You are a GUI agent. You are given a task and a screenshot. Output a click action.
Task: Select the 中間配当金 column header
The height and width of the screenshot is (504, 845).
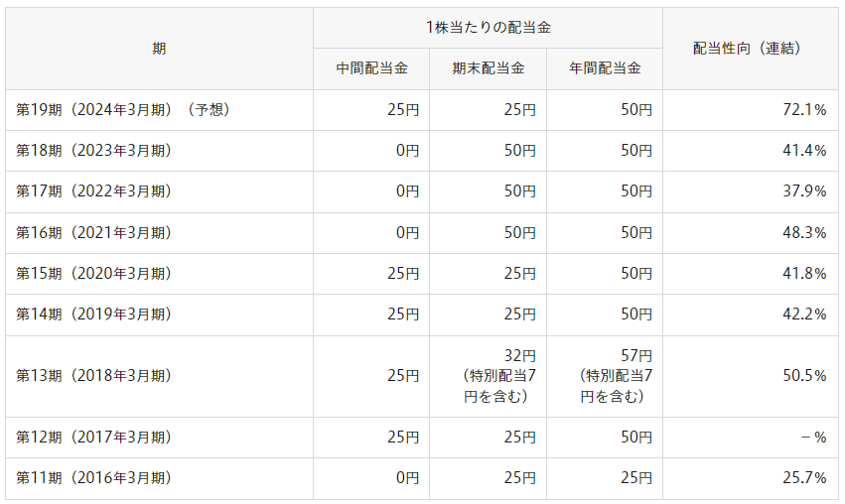pos(371,68)
